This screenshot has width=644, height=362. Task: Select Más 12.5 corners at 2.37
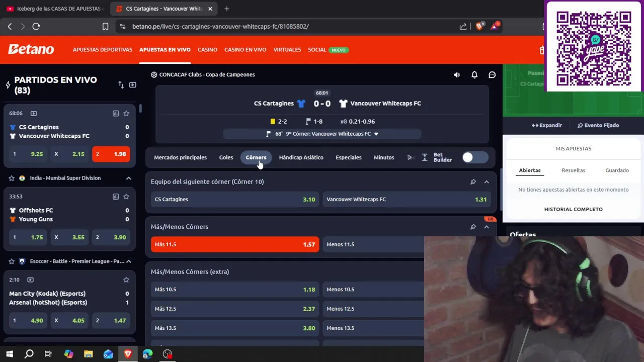coord(235,309)
